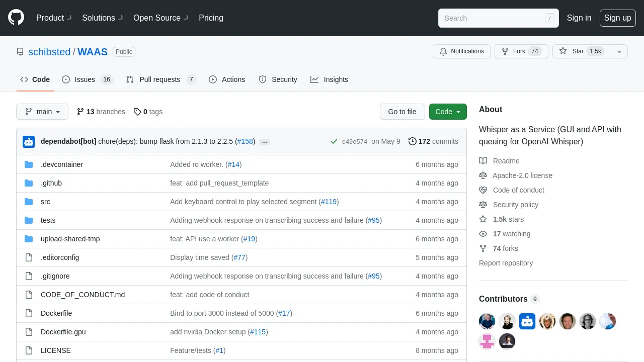Viewport: 644px width, 362px height.
Task: Click the Sign up button
Action: pos(617,18)
